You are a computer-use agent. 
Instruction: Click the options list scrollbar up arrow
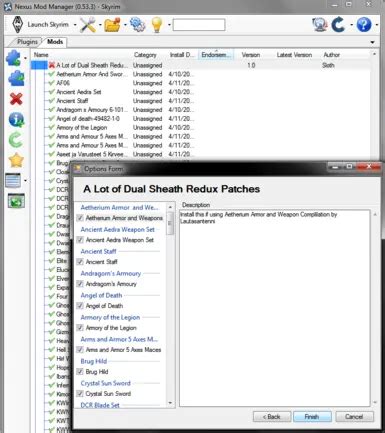click(x=170, y=207)
